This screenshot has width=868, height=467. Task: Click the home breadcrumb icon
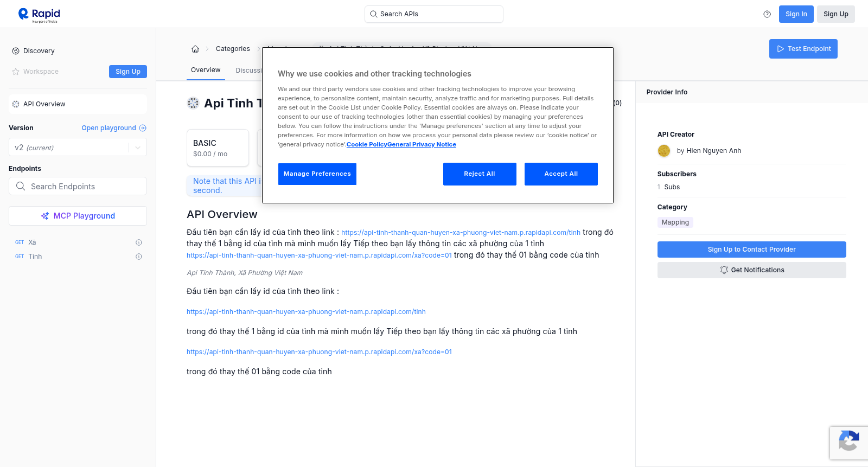coord(195,49)
